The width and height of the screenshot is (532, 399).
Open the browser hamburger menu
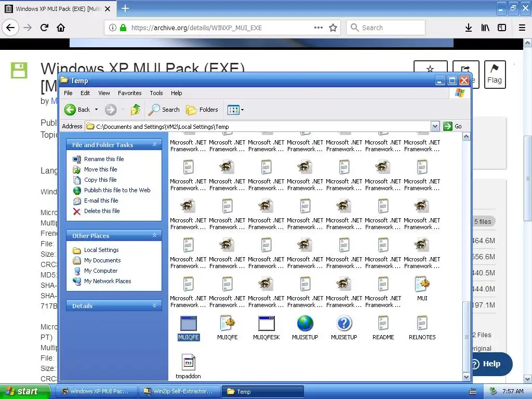pos(522,28)
